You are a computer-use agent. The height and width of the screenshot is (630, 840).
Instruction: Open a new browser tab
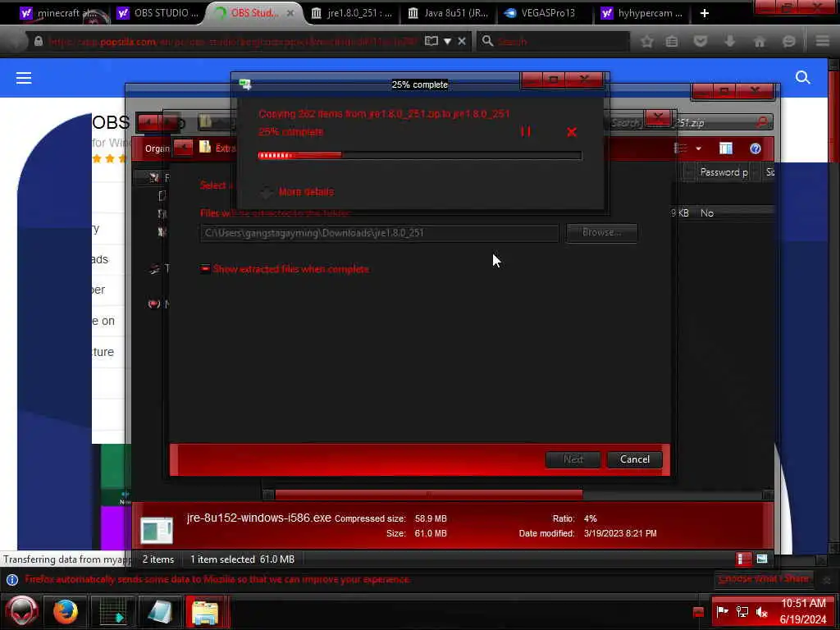(705, 13)
